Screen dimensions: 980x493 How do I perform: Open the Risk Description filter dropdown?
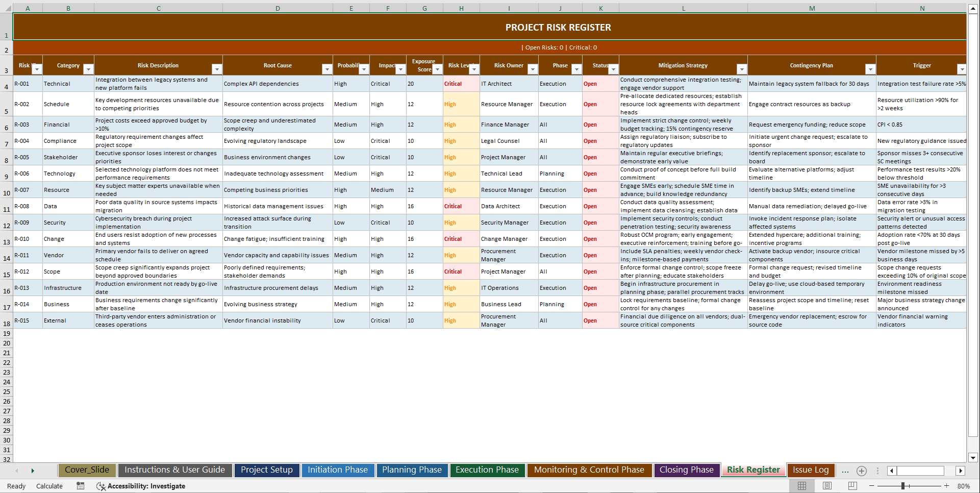click(217, 69)
